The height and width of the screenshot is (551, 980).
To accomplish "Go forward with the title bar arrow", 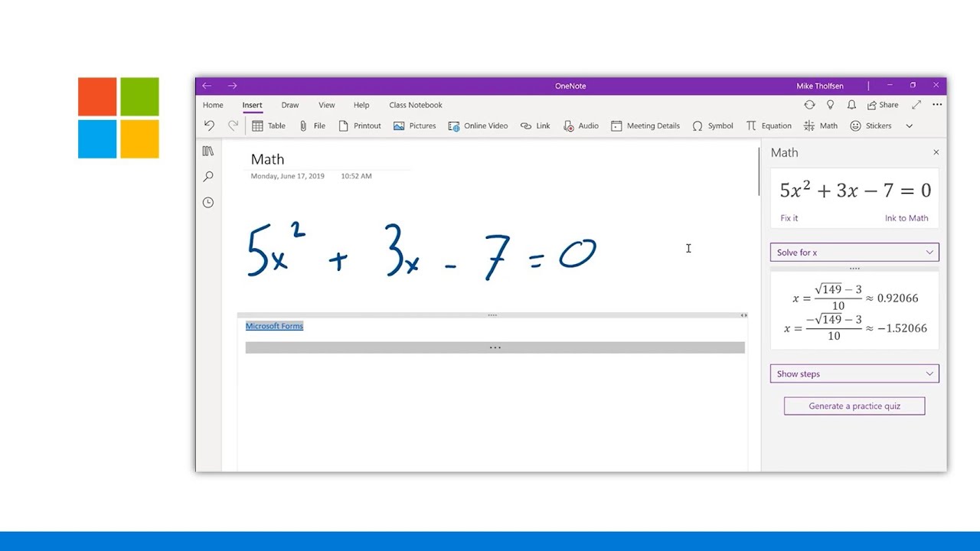I will (x=233, y=86).
